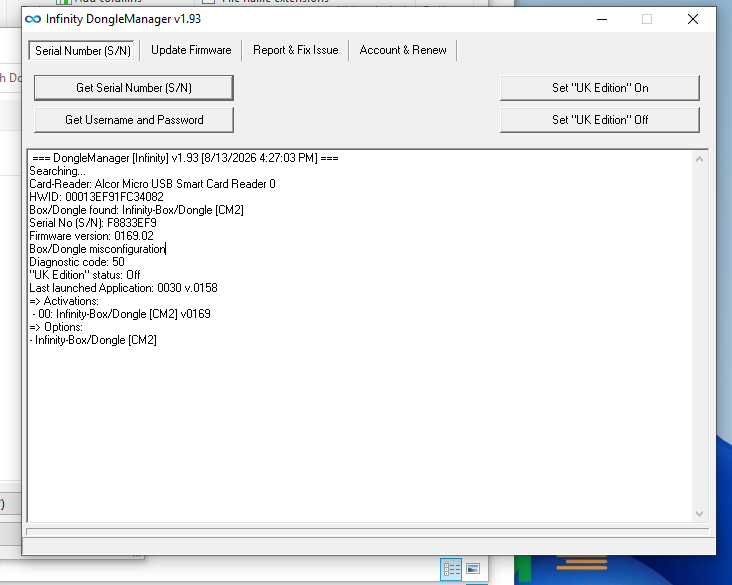
Task: Click the "UK Edition" status: Off line
Action: pyautogui.click(x=85, y=275)
